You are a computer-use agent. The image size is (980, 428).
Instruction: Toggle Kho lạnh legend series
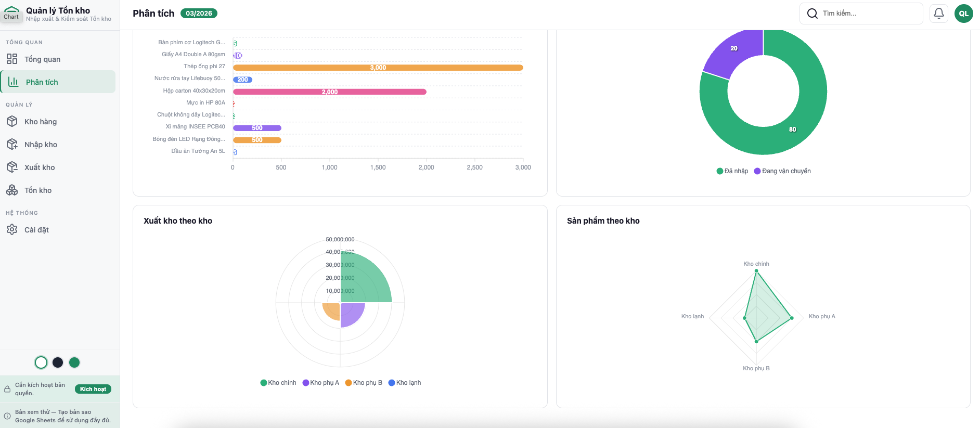coord(405,383)
